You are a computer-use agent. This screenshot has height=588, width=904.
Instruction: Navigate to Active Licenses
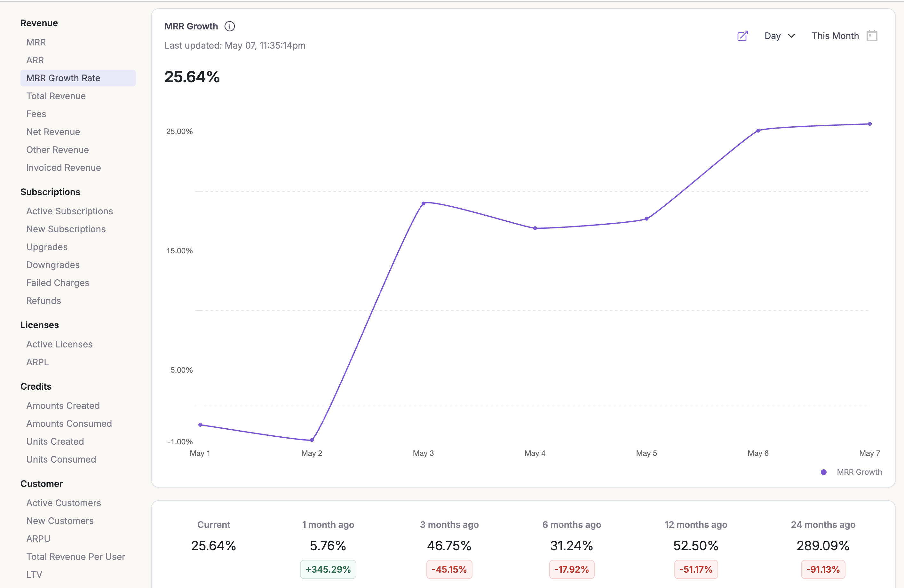click(59, 344)
